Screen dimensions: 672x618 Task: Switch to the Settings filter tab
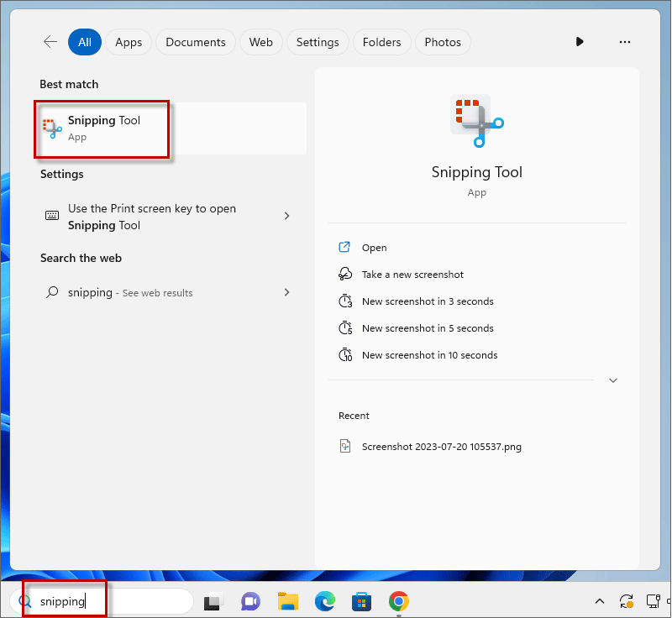pyautogui.click(x=318, y=42)
